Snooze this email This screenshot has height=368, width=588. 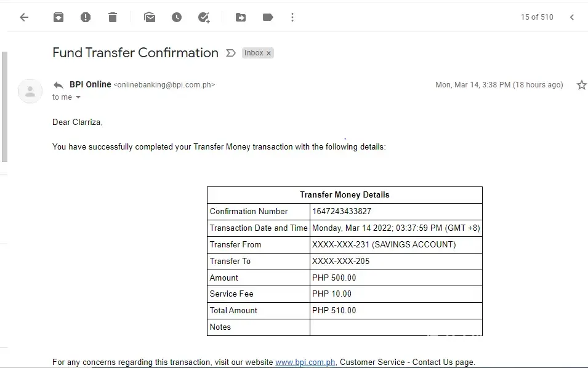[x=177, y=17]
